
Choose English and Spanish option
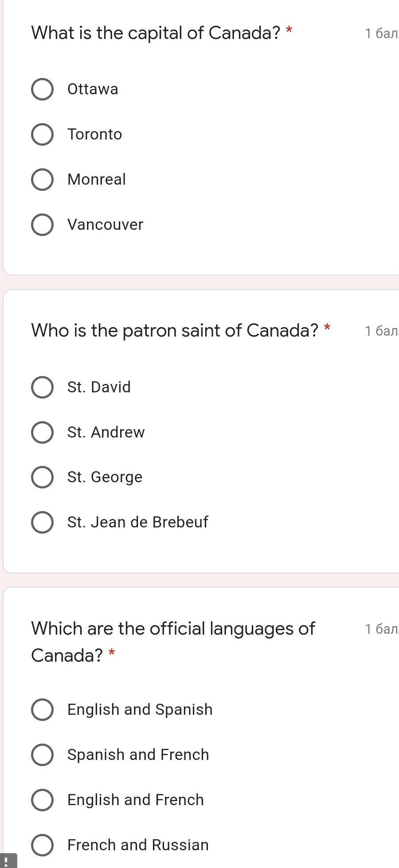43,709
